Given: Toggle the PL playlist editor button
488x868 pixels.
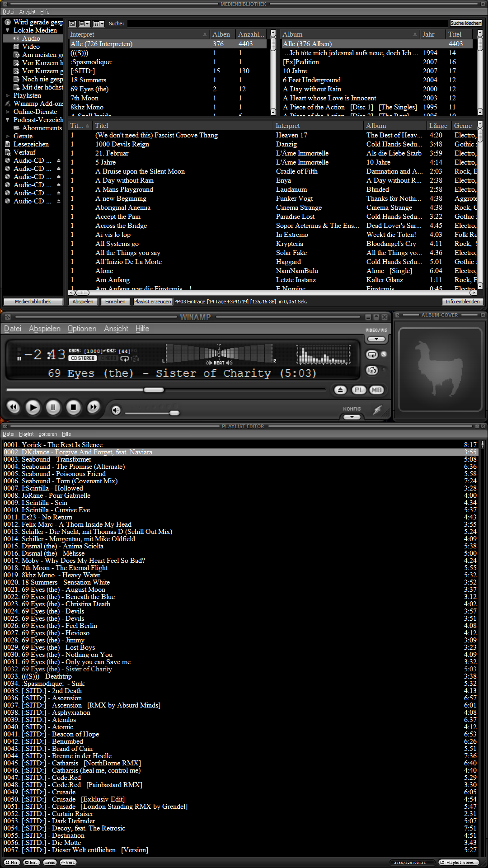Looking at the screenshot, I should point(359,390).
